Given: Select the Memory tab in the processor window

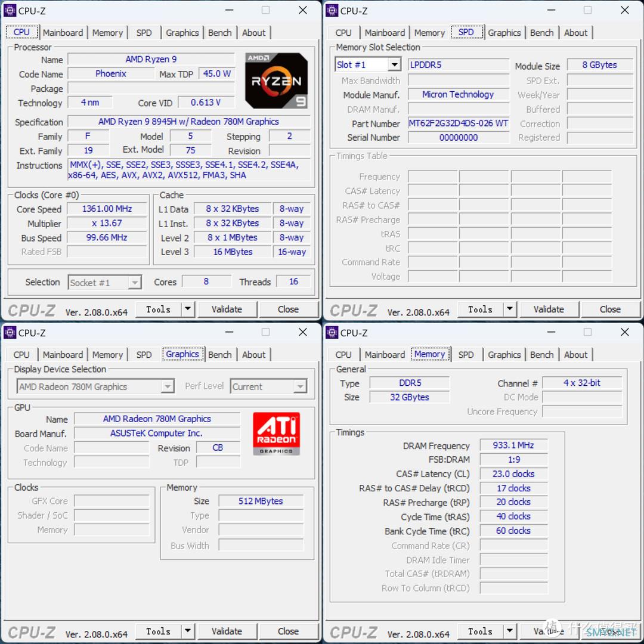Looking at the screenshot, I should click(x=107, y=33).
